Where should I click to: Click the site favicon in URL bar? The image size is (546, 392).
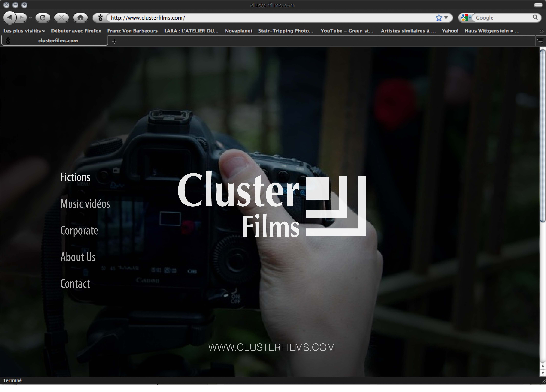[100, 18]
